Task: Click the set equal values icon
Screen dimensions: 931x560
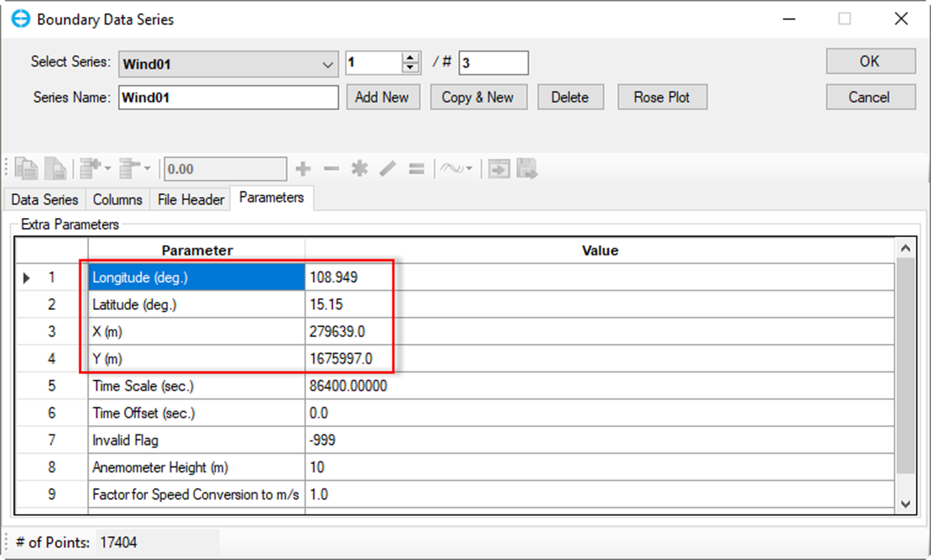Action: 416,169
